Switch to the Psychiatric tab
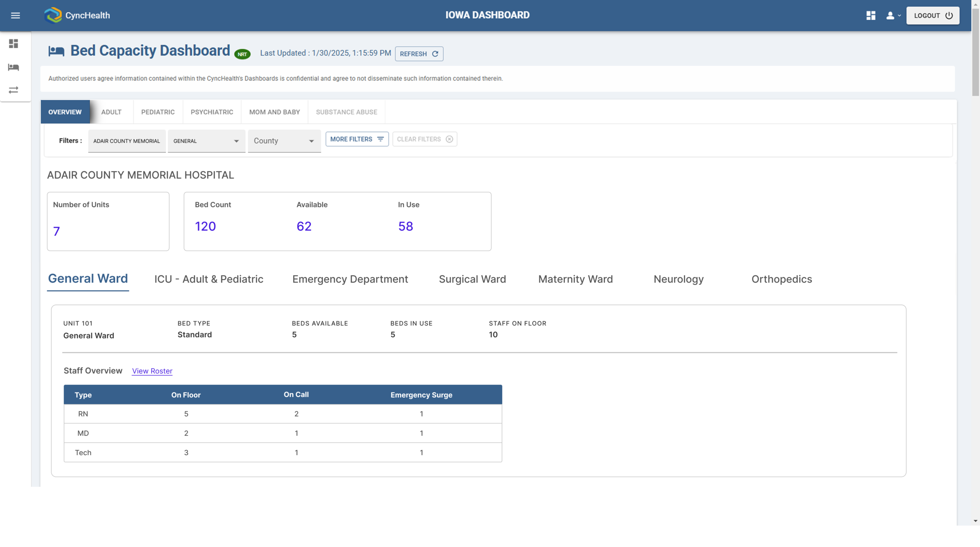The width and height of the screenshot is (980, 547). (x=212, y=112)
